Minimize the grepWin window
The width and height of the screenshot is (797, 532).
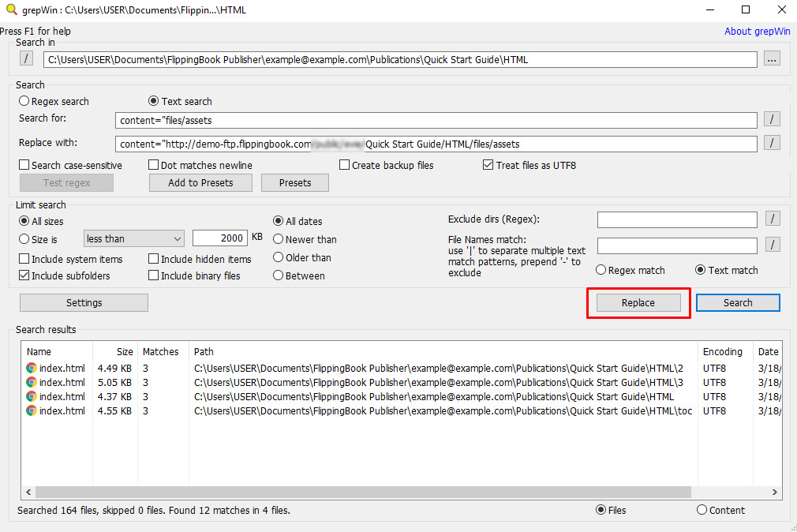tap(710, 9)
